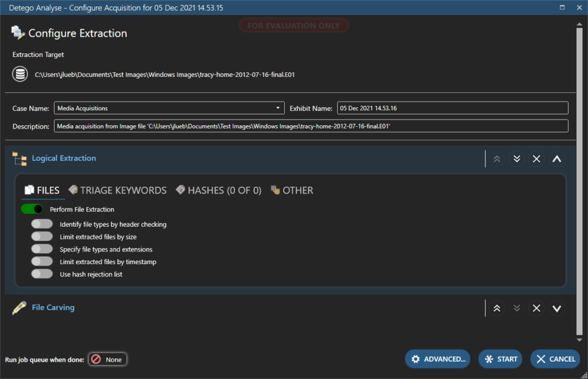This screenshot has height=379, width=588.
Task: Toggle Perform File Extraction off
Action: coord(32,209)
